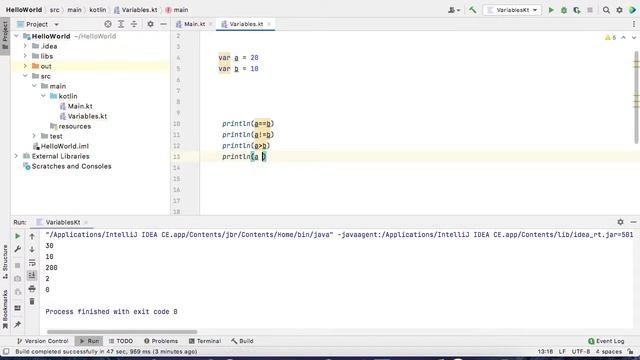This screenshot has width=640, height=360.
Task: Collapse the main folder
Action: point(34,86)
